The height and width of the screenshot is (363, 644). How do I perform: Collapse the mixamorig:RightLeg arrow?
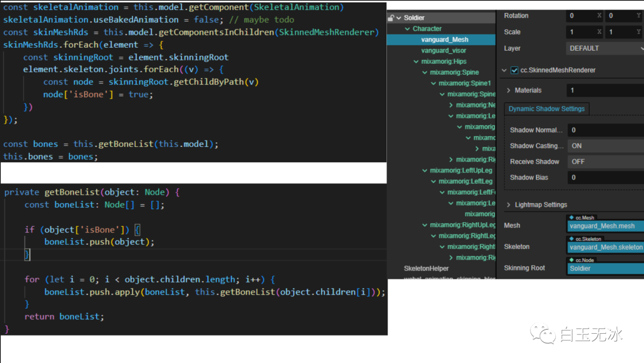434,236
